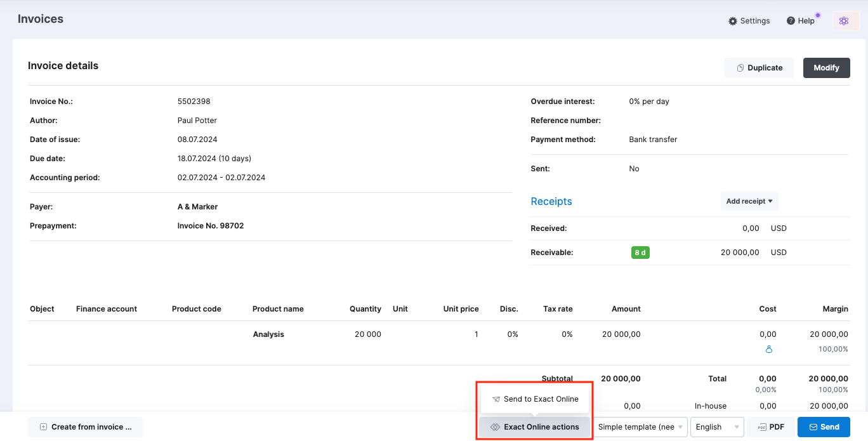Screen dimensions: 868x441
Task: Click Exact Online actions button
Action: (535, 427)
